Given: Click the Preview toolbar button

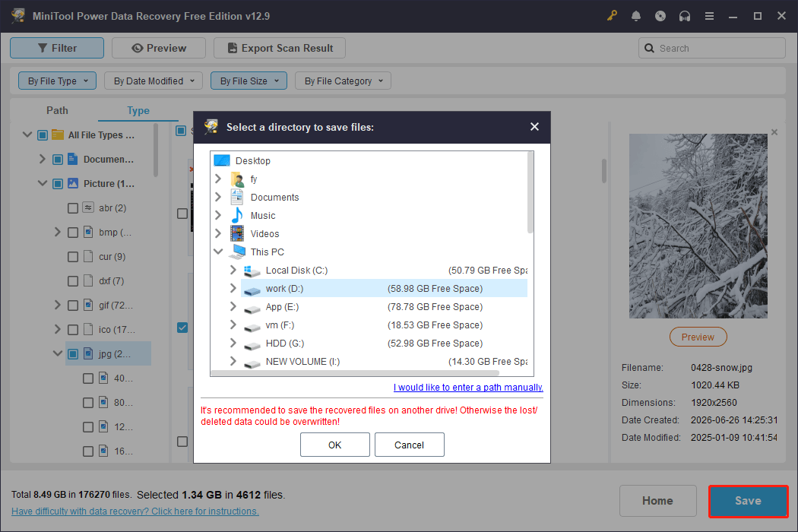Looking at the screenshot, I should point(159,48).
